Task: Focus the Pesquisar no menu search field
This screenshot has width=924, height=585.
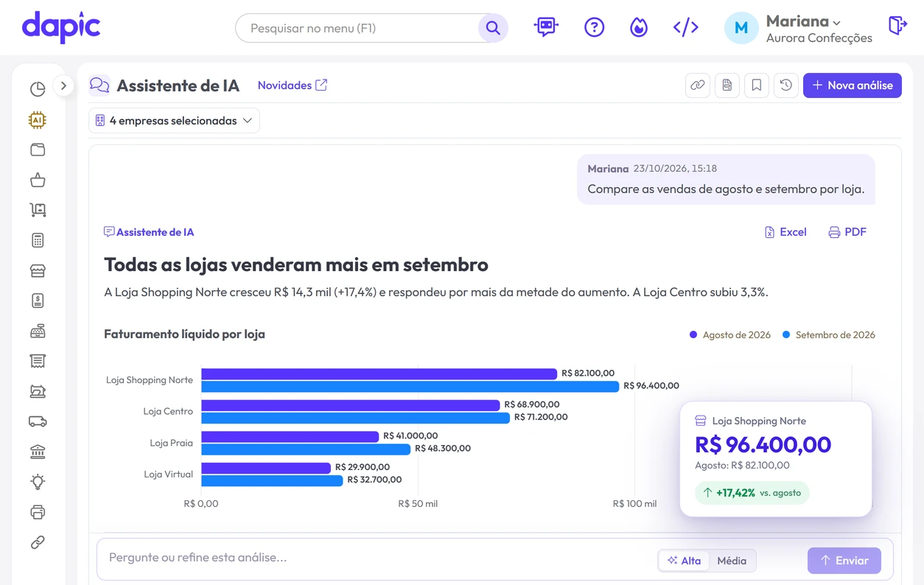Action: click(357, 28)
